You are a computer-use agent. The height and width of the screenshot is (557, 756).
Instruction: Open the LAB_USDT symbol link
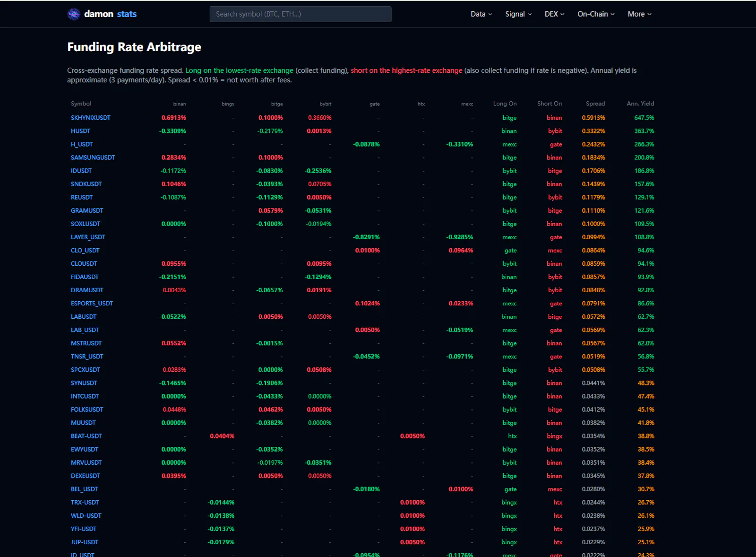tap(85, 330)
